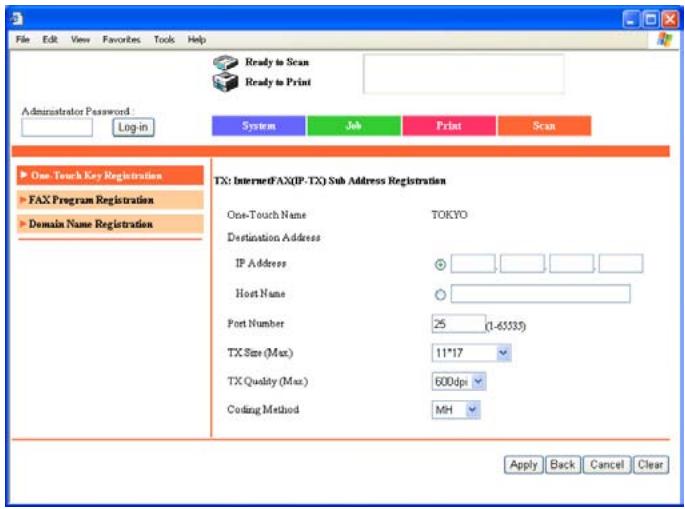Click the status message box beside Ready to Scan
The image size is (685, 509).
pyautogui.click(x=463, y=74)
